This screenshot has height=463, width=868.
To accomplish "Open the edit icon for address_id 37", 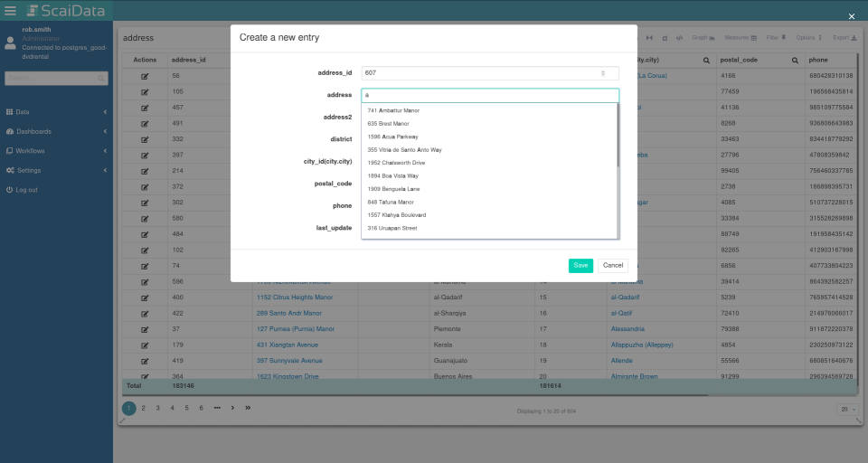I will click(145, 329).
